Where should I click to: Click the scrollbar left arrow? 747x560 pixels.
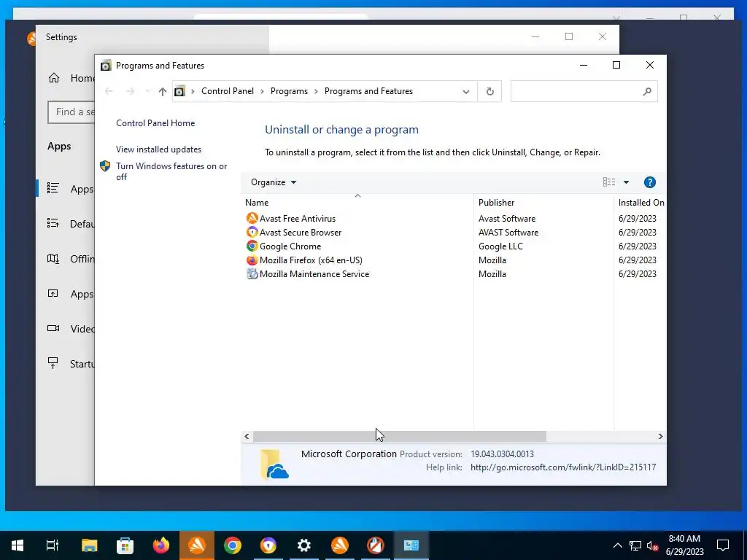click(247, 436)
